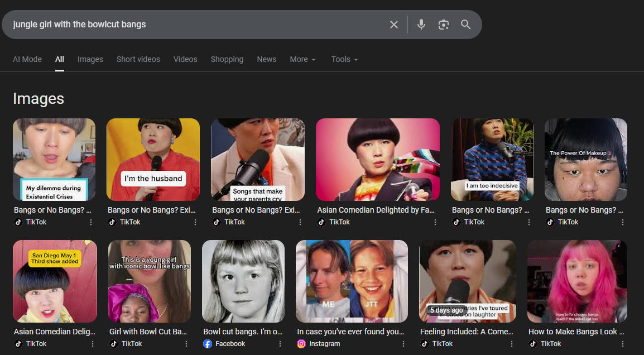
Task: Go to Short videos tab
Action: point(138,59)
